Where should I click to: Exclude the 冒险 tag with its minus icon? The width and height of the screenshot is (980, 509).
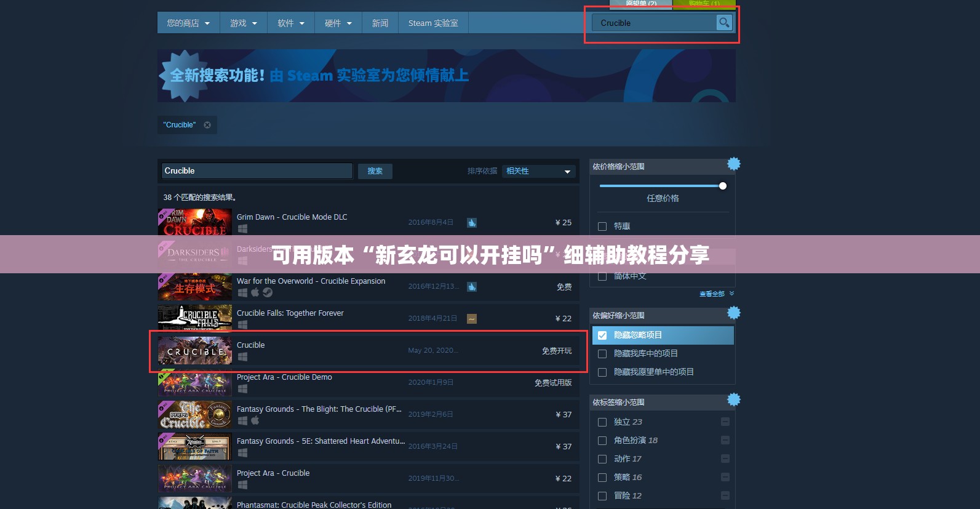pos(725,496)
